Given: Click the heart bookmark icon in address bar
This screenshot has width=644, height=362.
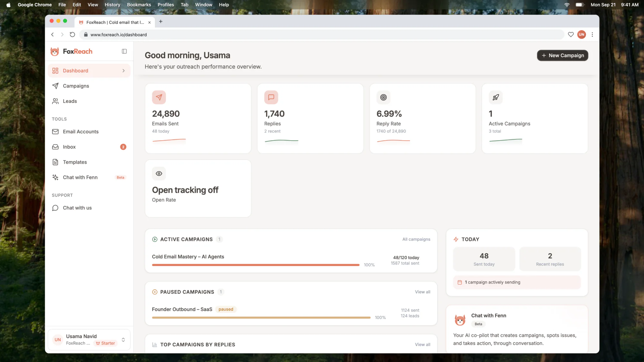Looking at the screenshot, I should (x=571, y=34).
